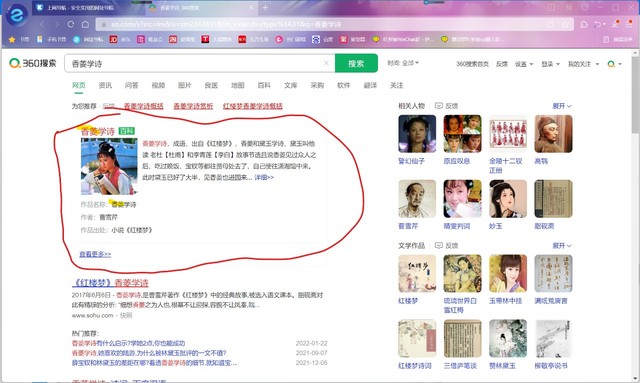640x383 pixels.
Task: Open the 柳敬亭说书 thumbnail
Action: click(553, 338)
